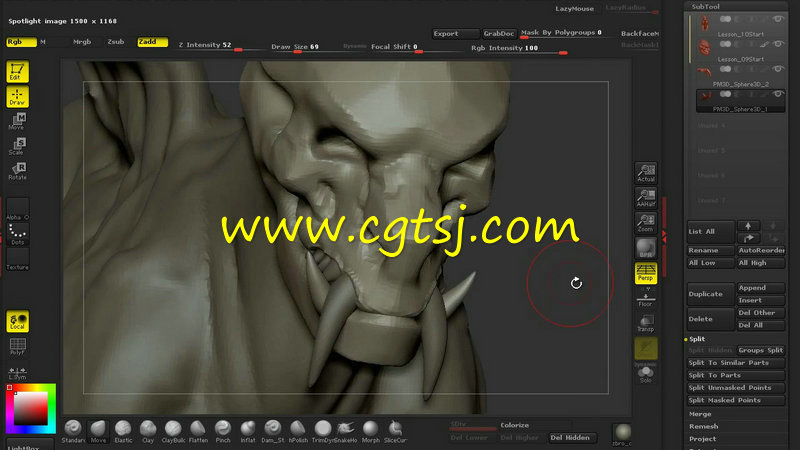
Task: Click Split To Parts button
Action: [x=736, y=375]
